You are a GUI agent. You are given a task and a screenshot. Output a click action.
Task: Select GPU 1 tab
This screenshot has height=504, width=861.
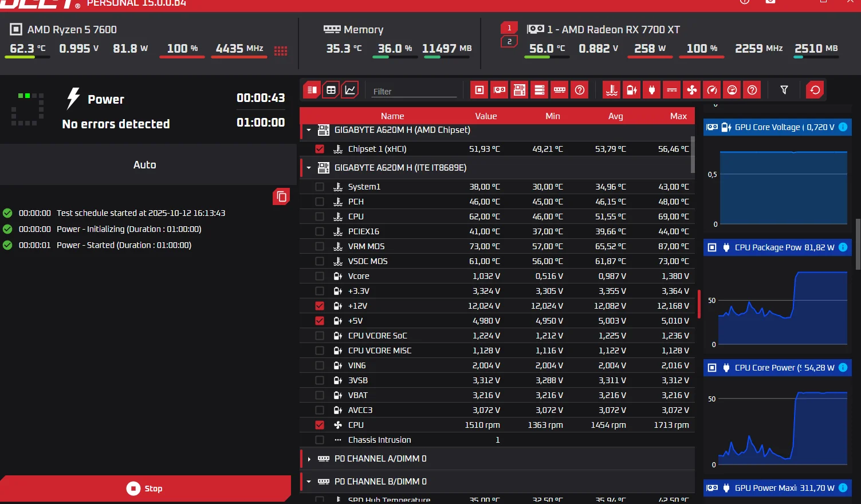pos(509,27)
